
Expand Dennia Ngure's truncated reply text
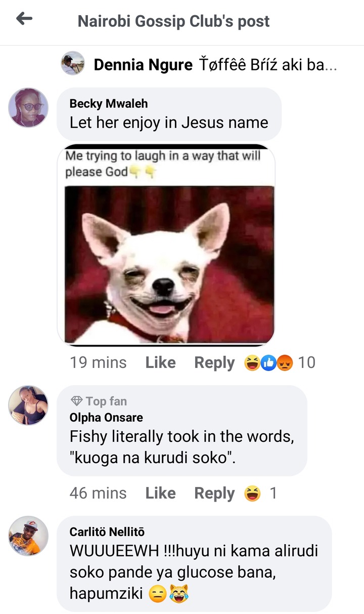(267, 65)
